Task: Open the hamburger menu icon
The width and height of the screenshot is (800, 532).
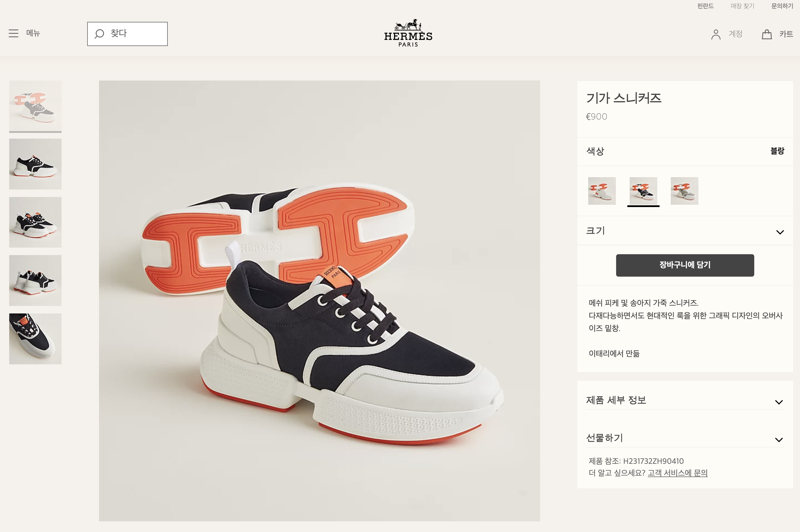Action: click(14, 33)
